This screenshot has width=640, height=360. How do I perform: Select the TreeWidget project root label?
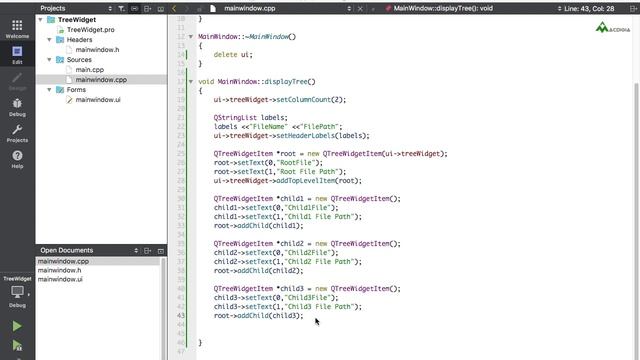click(x=77, y=20)
